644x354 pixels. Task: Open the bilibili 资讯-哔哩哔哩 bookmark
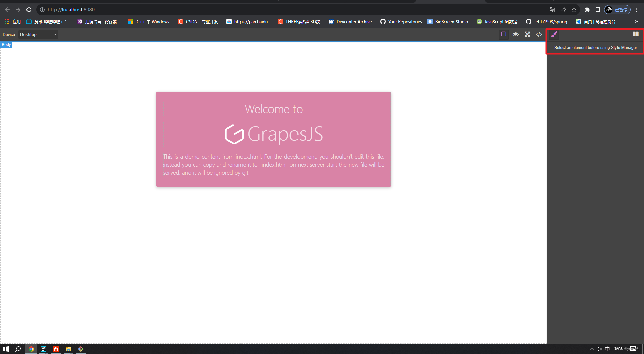(x=49, y=21)
